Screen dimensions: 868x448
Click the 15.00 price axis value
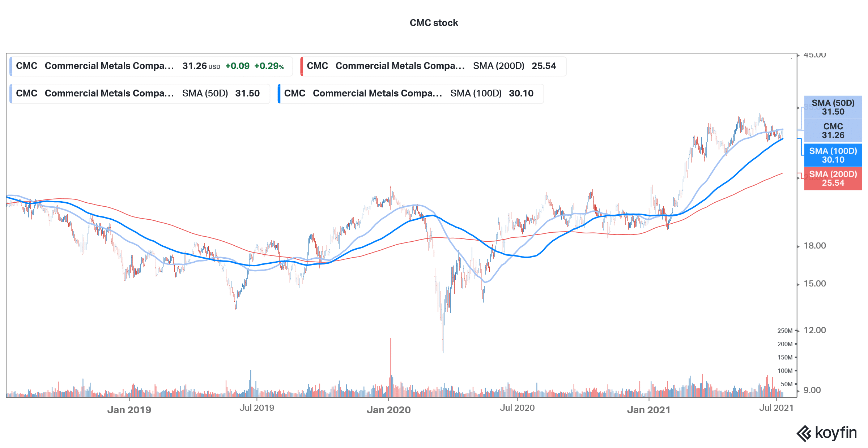pyautogui.click(x=815, y=284)
